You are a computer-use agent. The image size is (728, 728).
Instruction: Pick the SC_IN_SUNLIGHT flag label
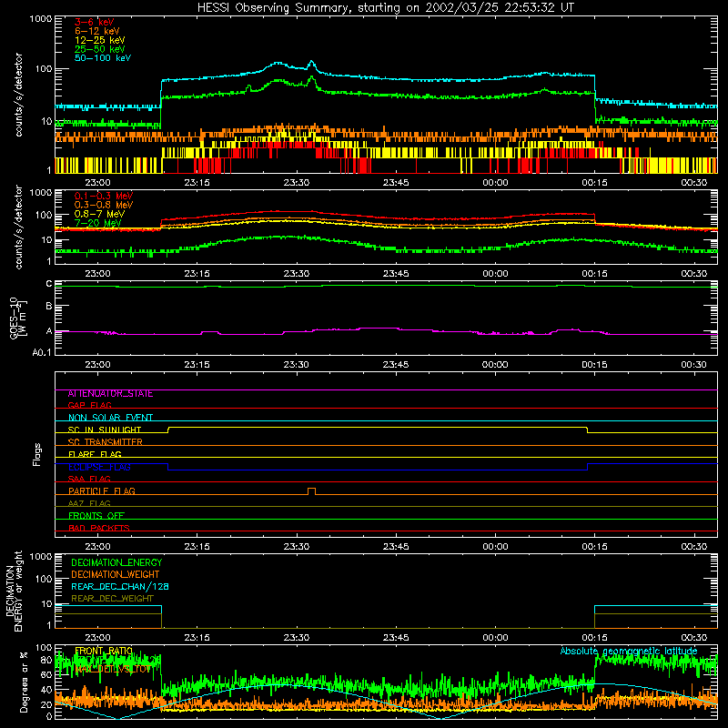pos(105,430)
